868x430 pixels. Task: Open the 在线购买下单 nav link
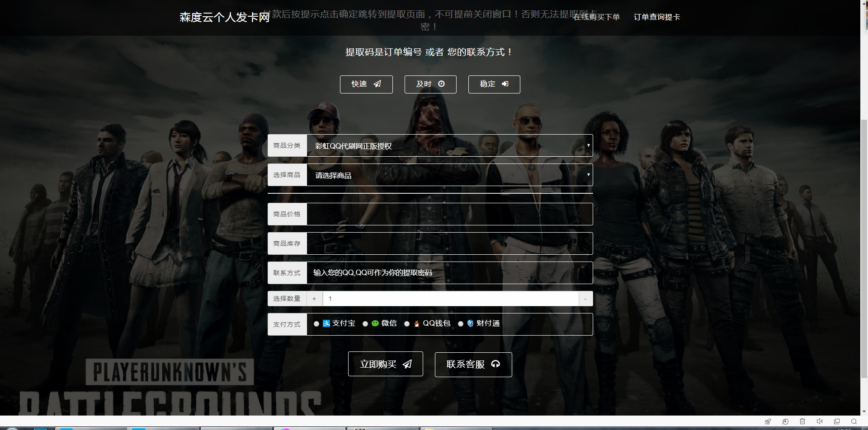pyautogui.click(x=596, y=17)
